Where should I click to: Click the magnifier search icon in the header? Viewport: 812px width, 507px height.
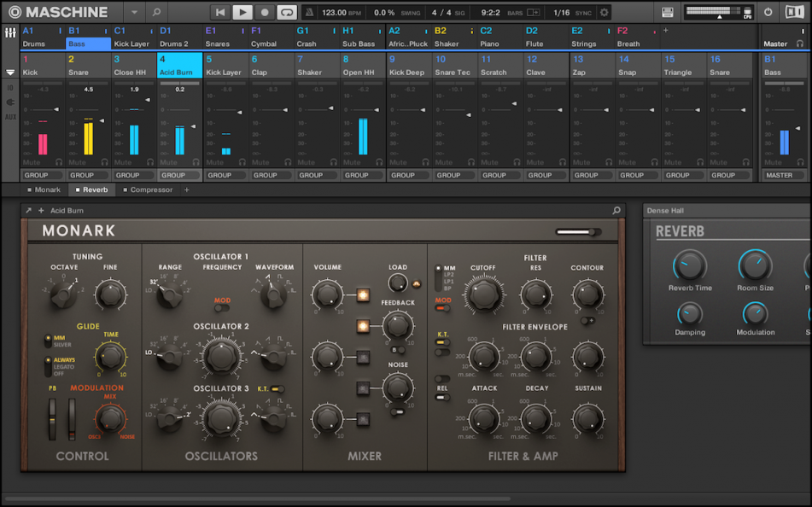[x=156, y=12]
